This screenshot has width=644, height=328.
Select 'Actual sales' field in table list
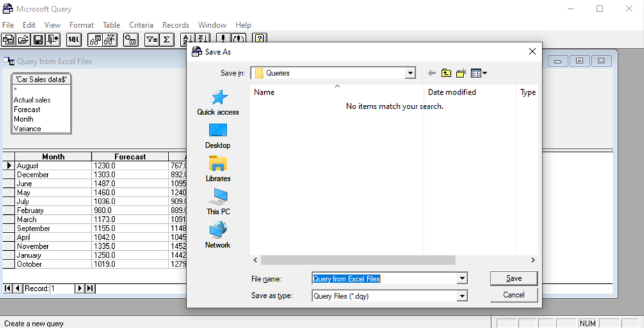[32, 100]
